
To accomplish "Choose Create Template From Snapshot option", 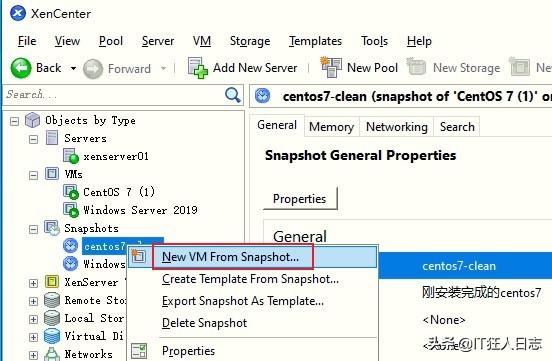I will click(x=252, y=279).
